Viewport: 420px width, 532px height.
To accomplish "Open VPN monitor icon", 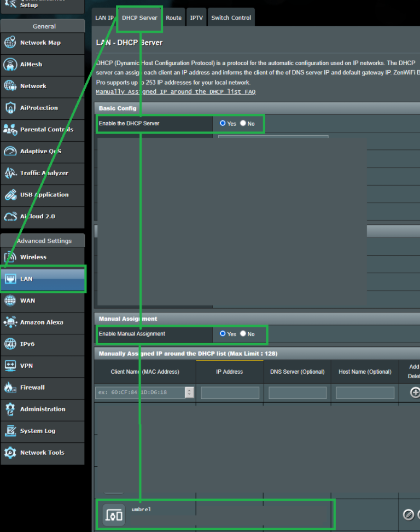I will [10, 366].
